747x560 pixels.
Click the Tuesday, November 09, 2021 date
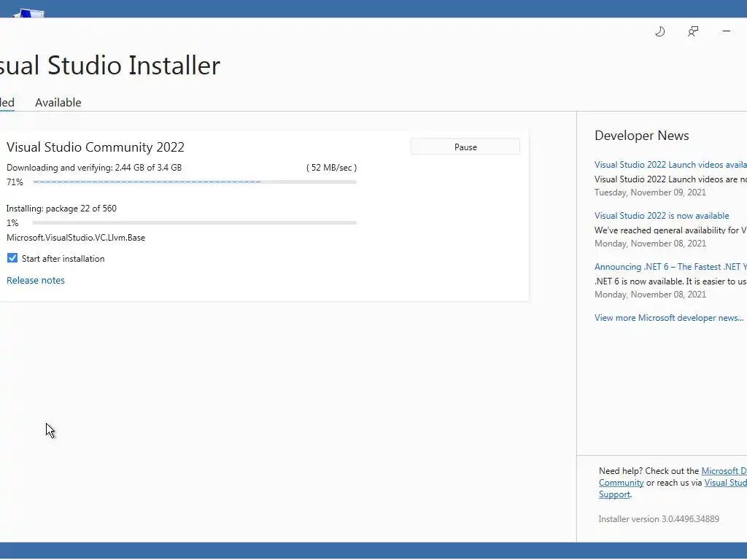[650, 192]
